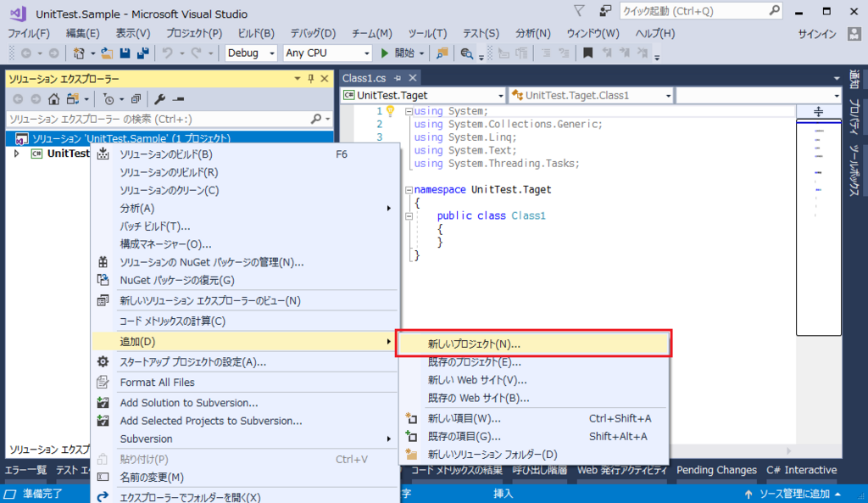
Task: Click the New Project toolbar icon
Action: tap(79, 53)
